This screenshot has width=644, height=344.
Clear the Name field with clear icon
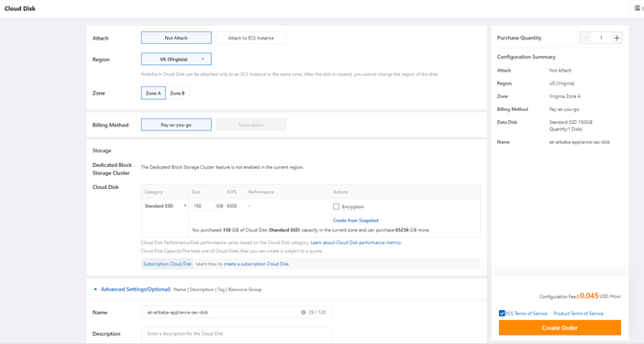tap(304, 313)
